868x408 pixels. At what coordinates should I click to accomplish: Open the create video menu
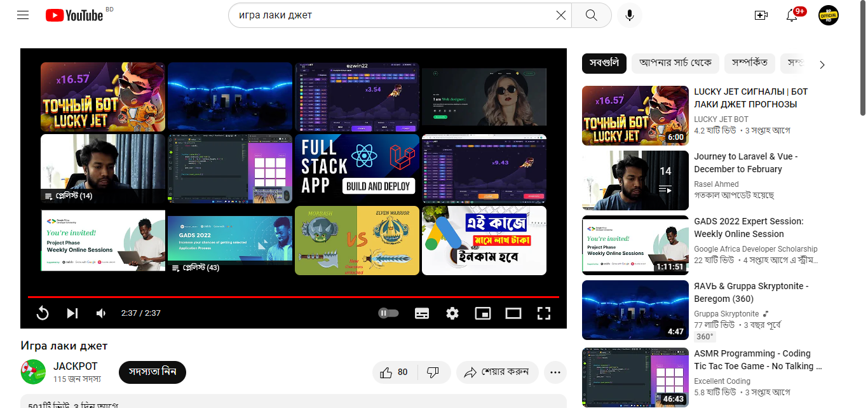tap(761, 15)
